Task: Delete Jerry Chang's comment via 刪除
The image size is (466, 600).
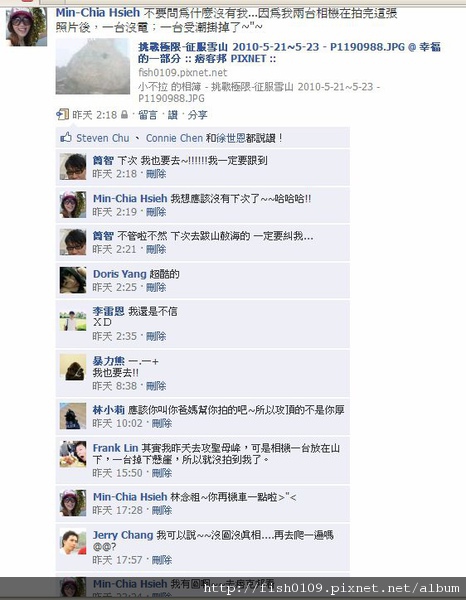Action: point(162,560)
